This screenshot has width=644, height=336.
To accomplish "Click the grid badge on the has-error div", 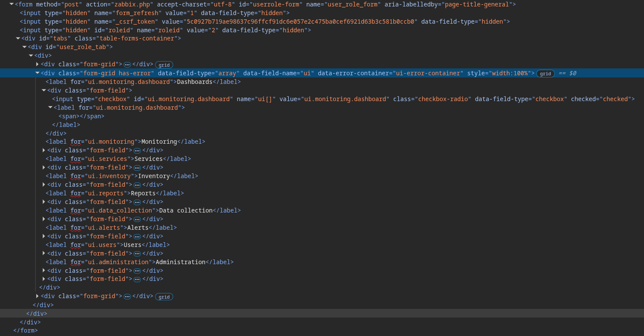I will click(545, 74).
